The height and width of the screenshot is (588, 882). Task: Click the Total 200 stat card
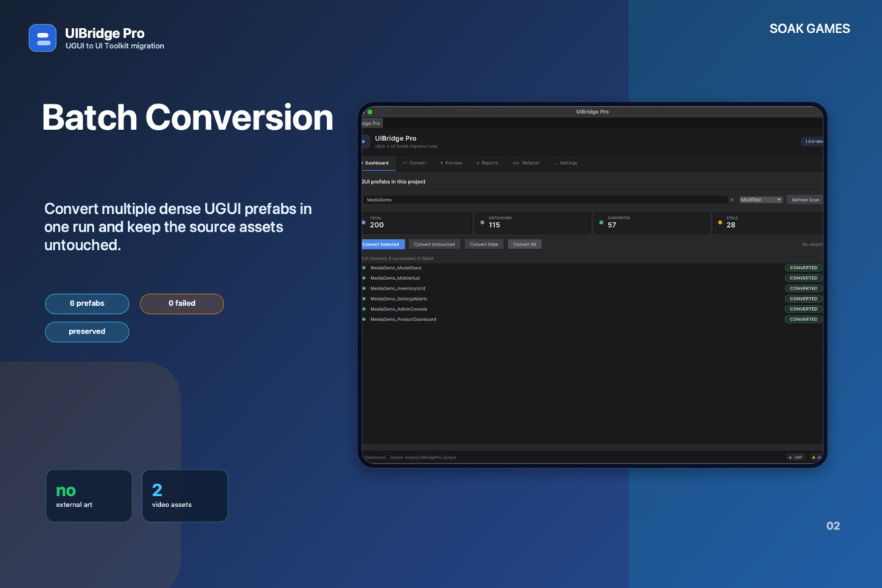pyautogui.click(x=417, y=223)
